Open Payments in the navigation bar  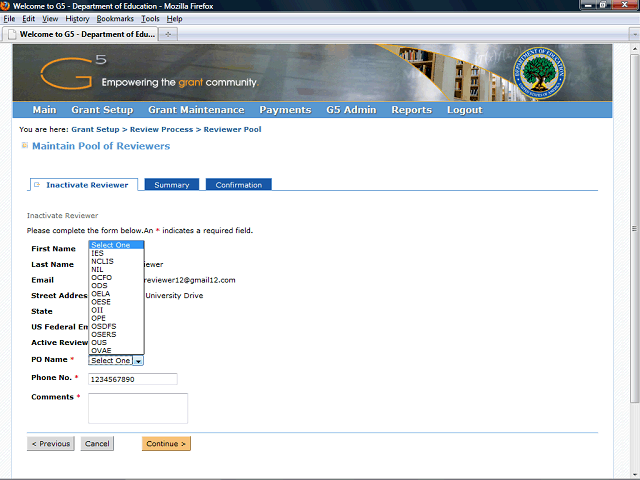pyautogui.click(x=285, y=110)
